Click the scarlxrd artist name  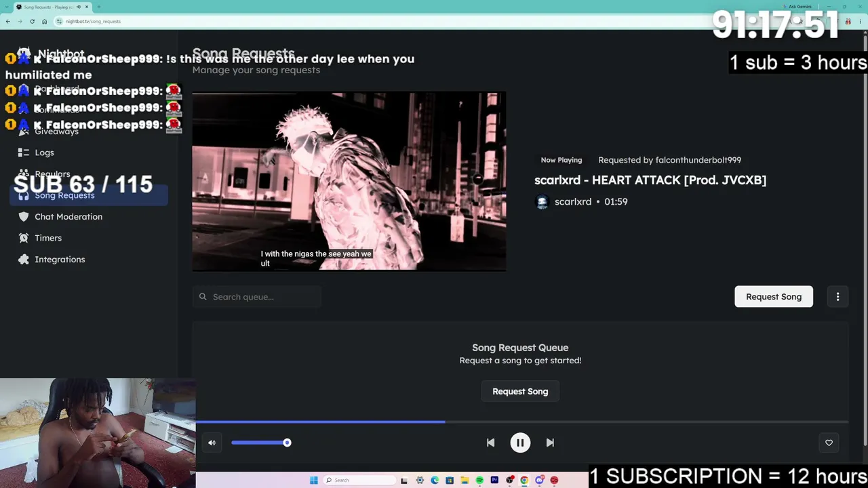[x=573, y=202]
